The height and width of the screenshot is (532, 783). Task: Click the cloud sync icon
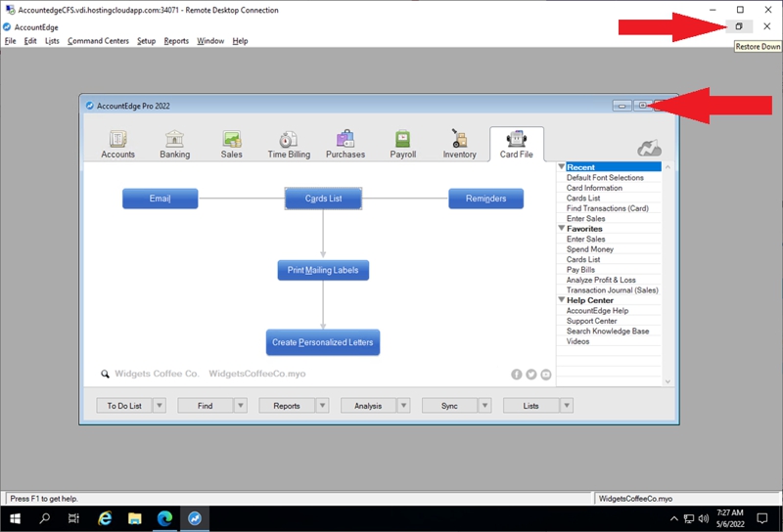click(x=649, y=149)
